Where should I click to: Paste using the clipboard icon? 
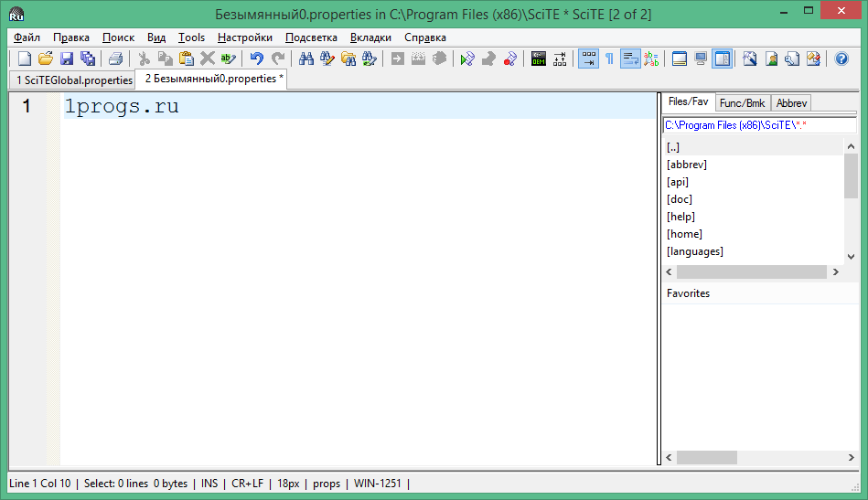pos(186,59)
